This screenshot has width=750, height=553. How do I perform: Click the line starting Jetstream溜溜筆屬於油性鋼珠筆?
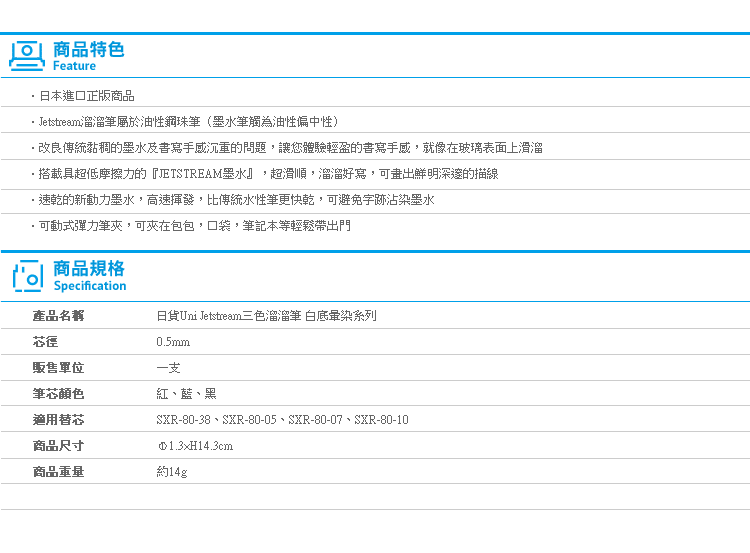coord(188,122)
